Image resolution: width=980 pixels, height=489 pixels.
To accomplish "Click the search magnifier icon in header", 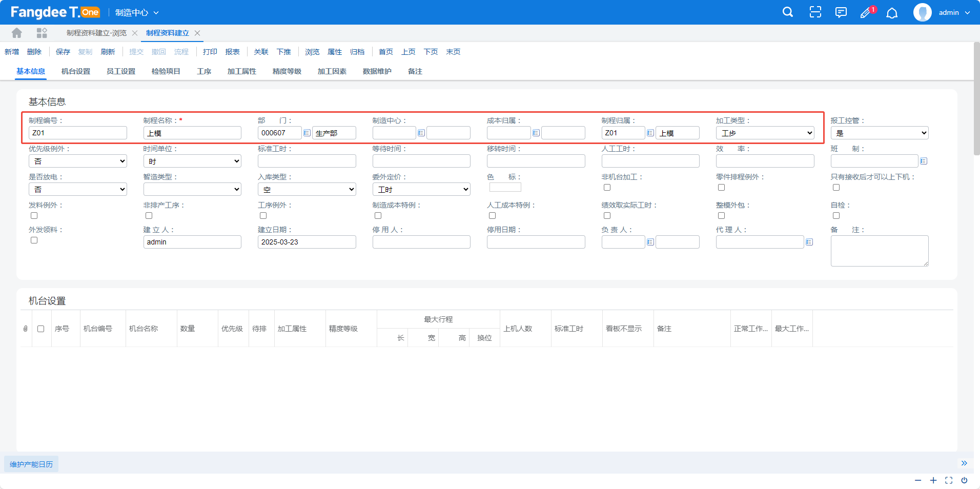I will (x=788, y=12).
